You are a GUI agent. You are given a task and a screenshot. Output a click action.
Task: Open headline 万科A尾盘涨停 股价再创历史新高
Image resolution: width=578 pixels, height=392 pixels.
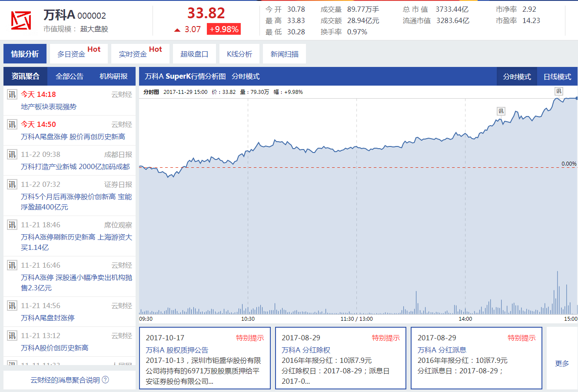[73, 136]
